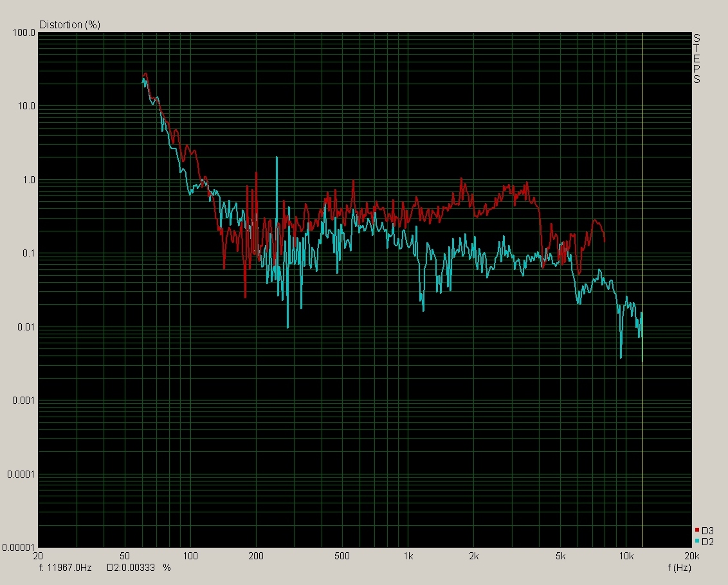Select the D3 legend label
Viewport: 728px width, 585px height.
pos(707,531)
